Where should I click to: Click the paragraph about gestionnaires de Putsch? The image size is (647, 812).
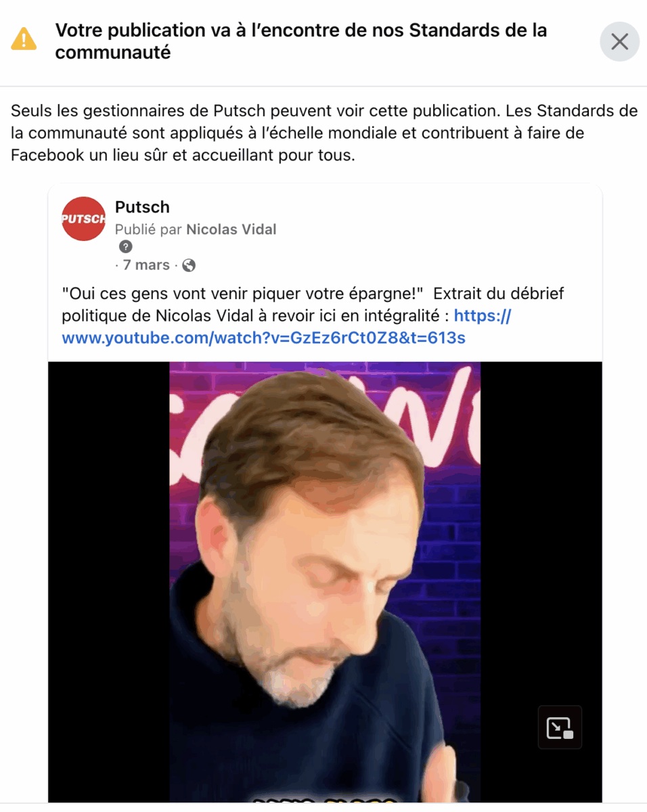323,133
